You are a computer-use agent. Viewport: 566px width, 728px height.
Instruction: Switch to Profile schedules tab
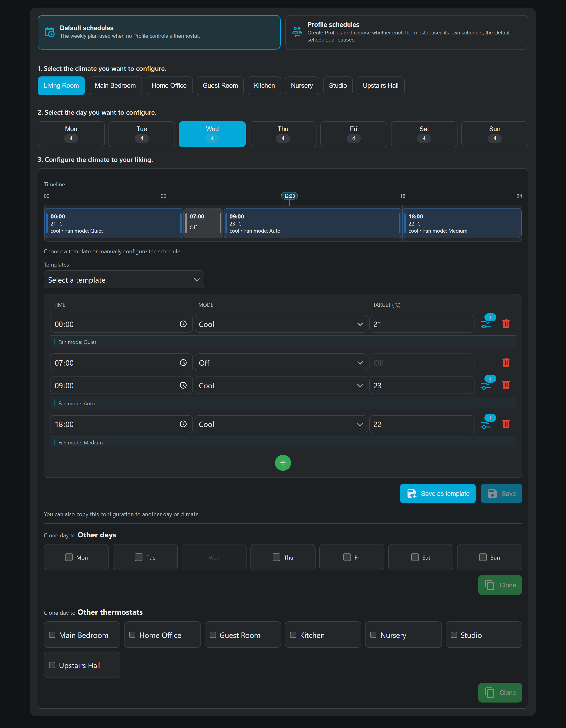click(407, 32)
